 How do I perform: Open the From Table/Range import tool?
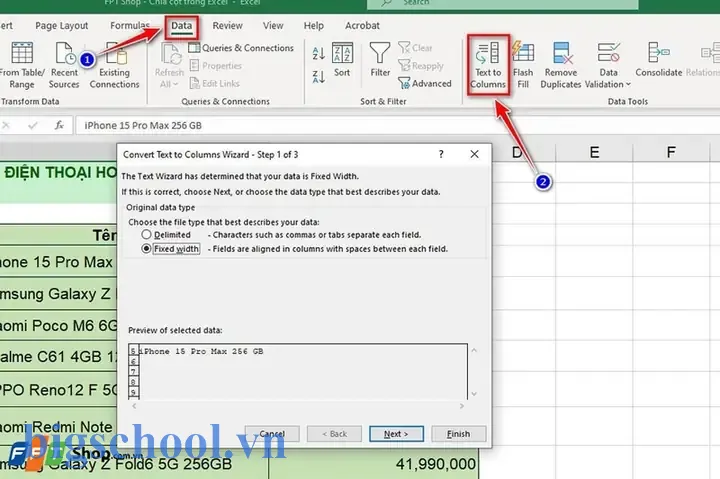click(22, 66)
